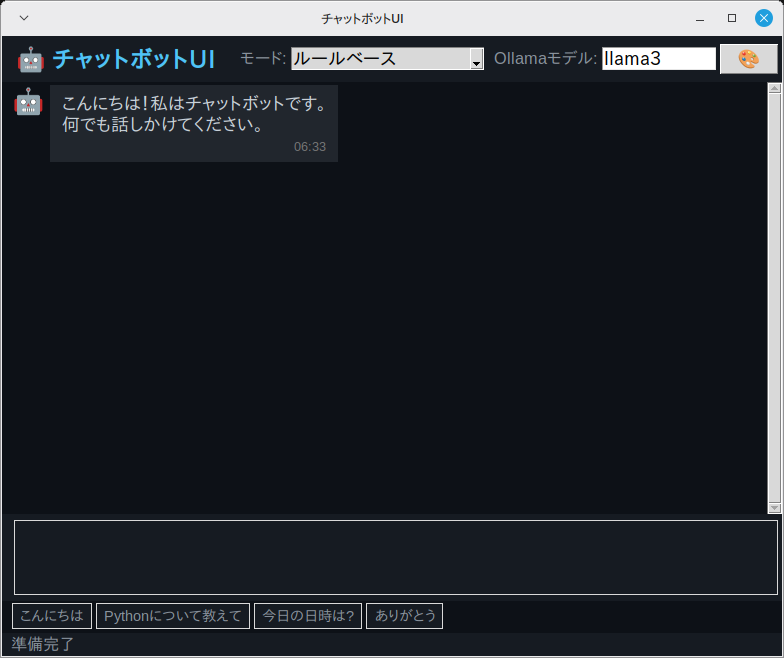The height and width of the screenshot is (658, 784).
Task: Click the 今日の日時は? quick reply button
Action: 308,616
